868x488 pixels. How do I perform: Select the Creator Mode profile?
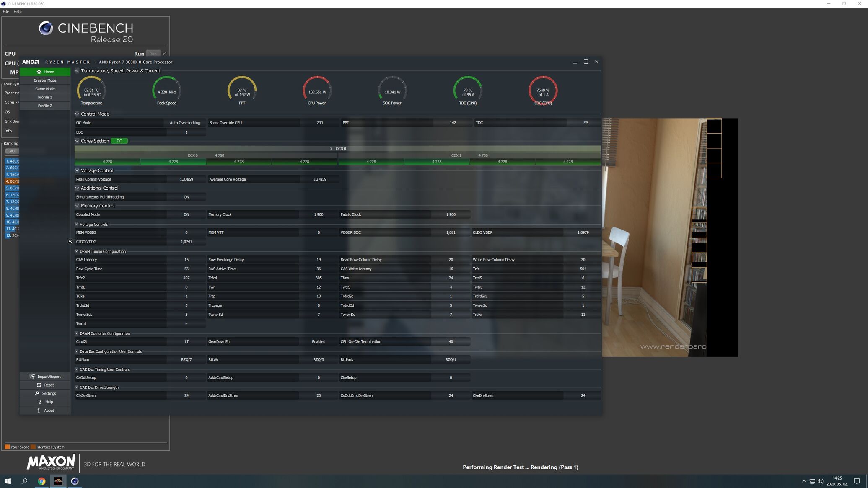(45, 80)
